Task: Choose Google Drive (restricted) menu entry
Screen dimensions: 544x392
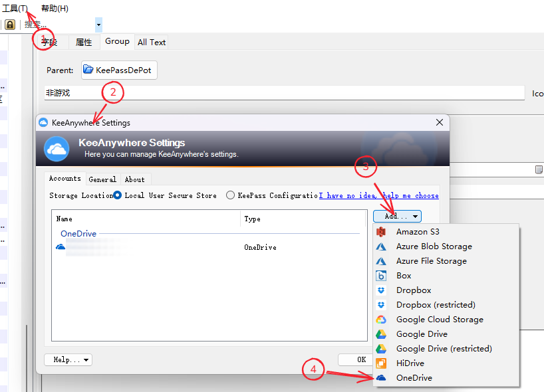Action: coord(446,349)
